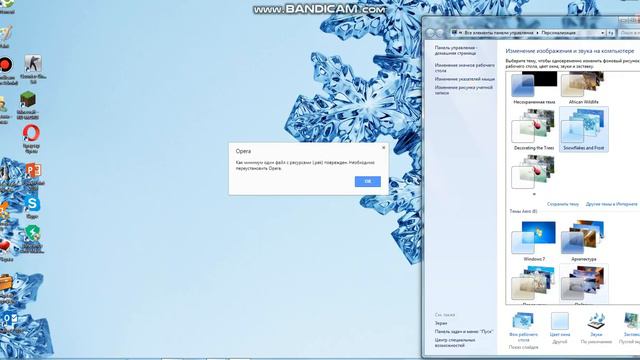Select the Windows 7 Aero theme
This screenshot has width=640, height=360.
[x=534, y=241]
